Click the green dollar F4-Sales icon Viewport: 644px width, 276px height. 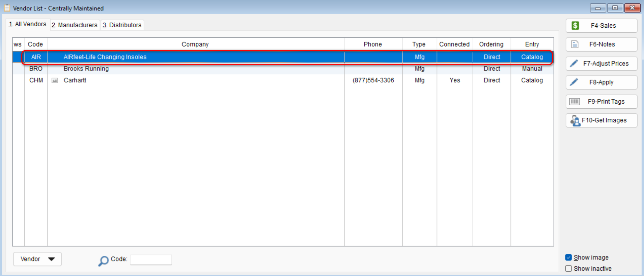click(575, 26)
